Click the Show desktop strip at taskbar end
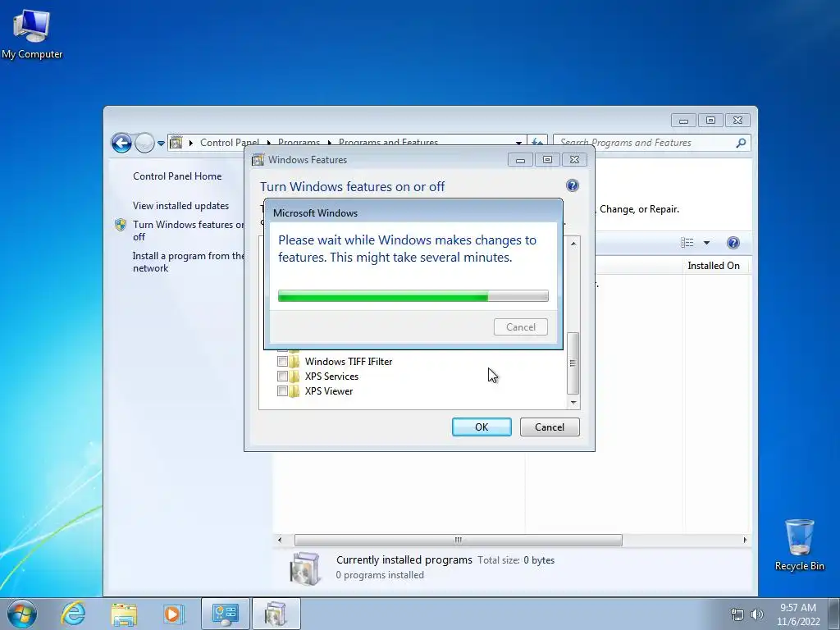 pos(835,614)
